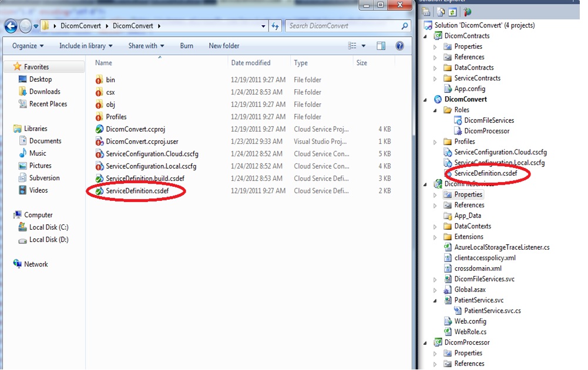This screenshot has width=588, height=370.
Task: Collapse the DicomContracts project node
Action: [425, 36]
